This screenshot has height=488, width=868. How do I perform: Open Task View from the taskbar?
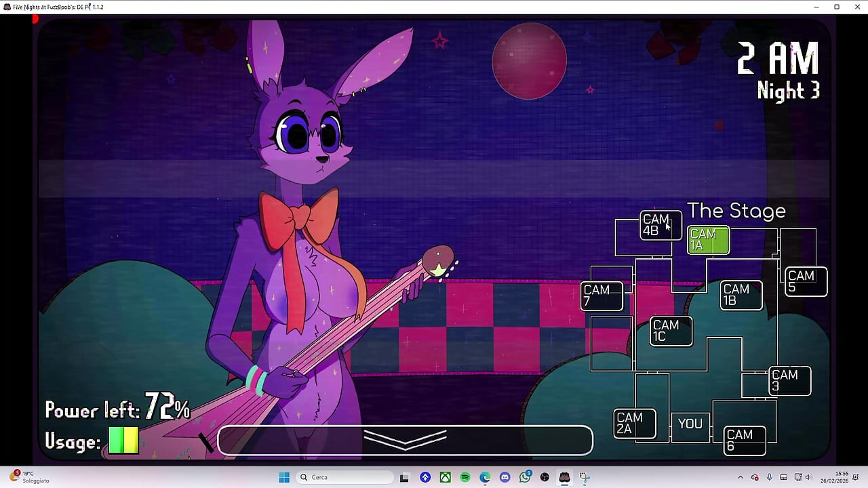pyautogui.click(x=404, y=477)
